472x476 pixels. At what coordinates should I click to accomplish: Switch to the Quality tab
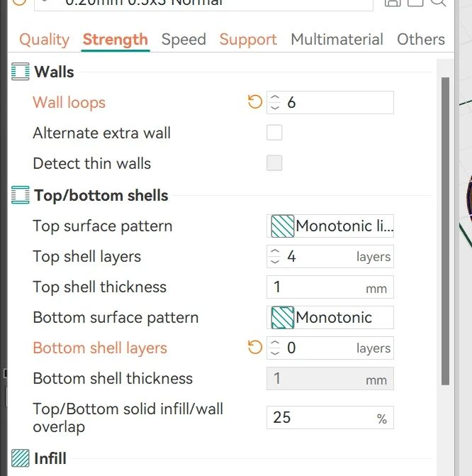[44, 40]
